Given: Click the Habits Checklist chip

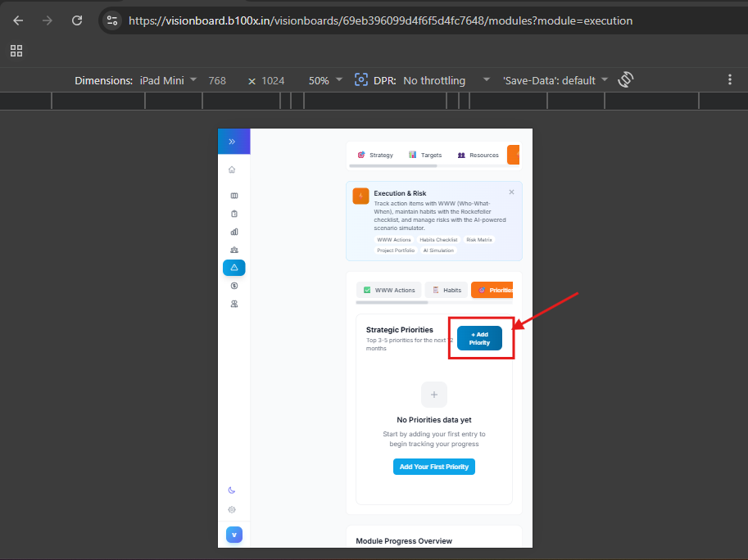Looking at the screenshot, I should (438, 240).
